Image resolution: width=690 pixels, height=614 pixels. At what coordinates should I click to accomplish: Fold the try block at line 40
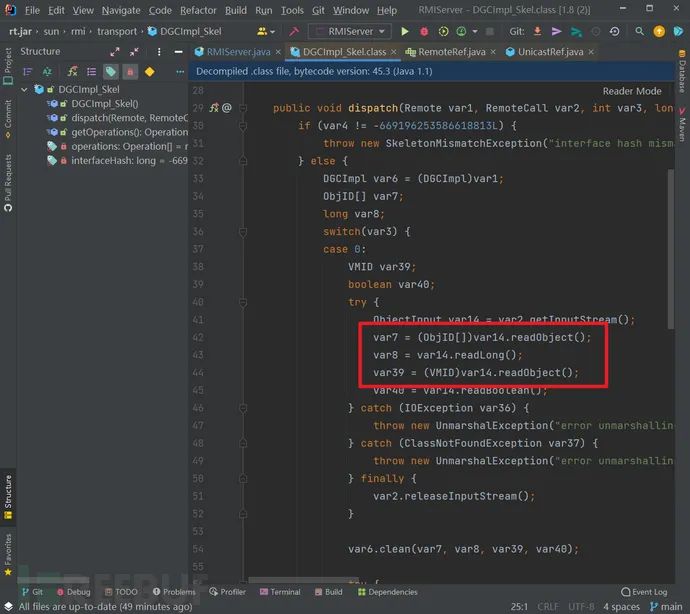242,302
